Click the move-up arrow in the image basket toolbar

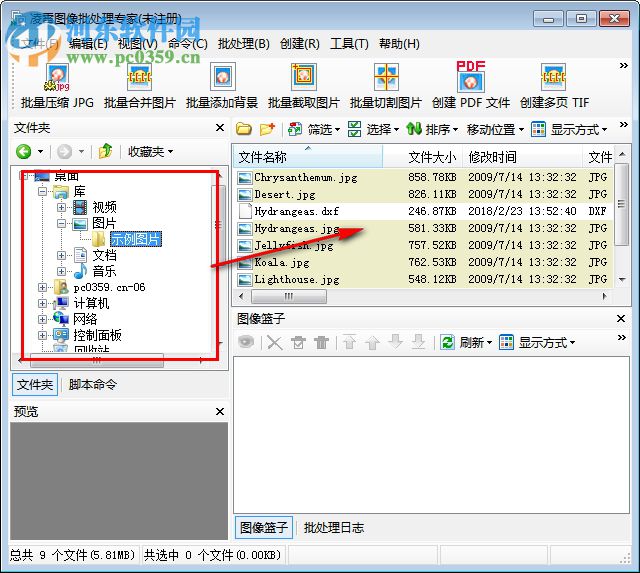[373, 342]
